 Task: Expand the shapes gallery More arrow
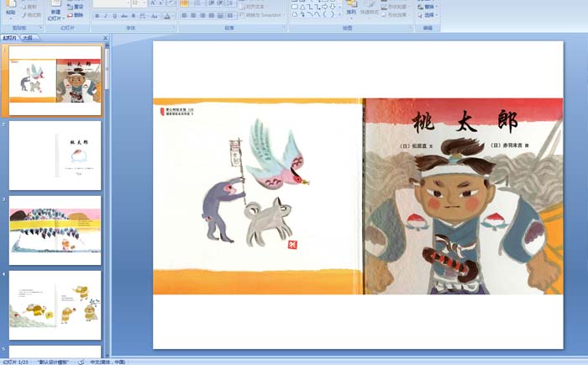[339, 14]
